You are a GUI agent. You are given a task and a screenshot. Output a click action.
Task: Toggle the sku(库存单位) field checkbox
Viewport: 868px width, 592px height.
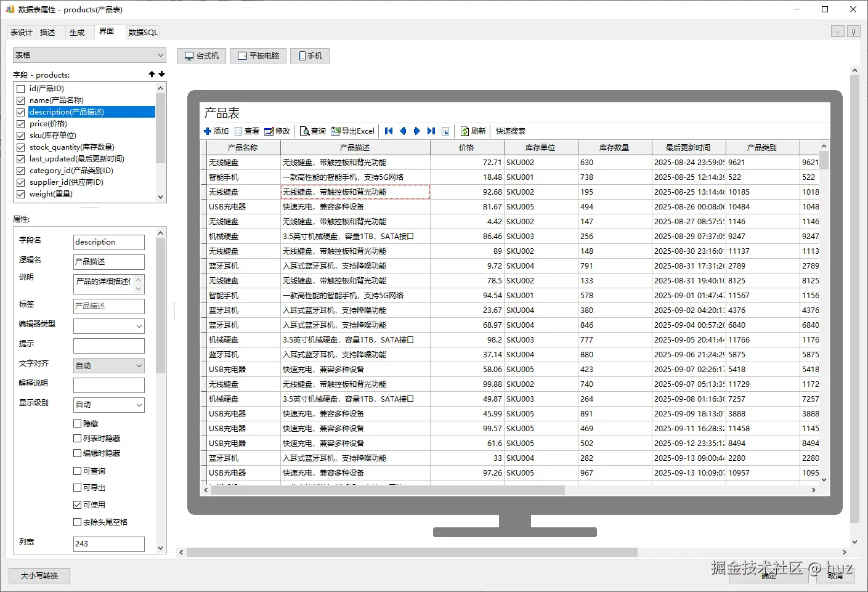point(21,136)
